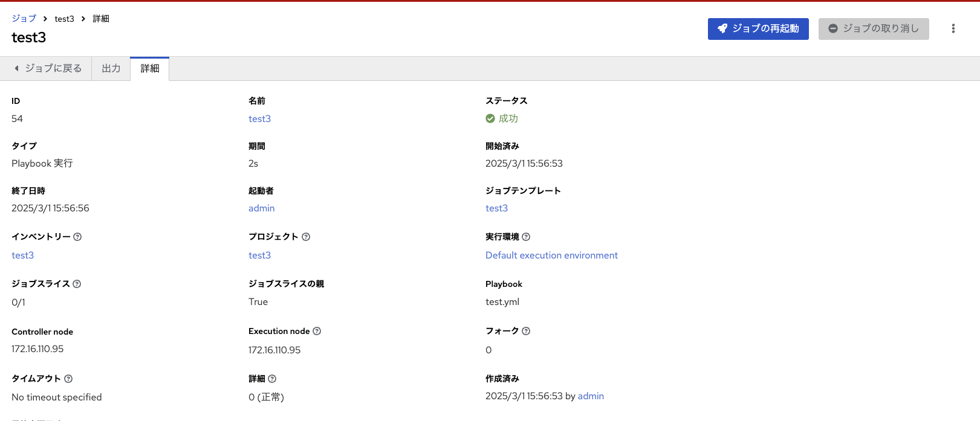Click the Execution node IP 172.16.110.95
This screenshot has height=421, width=980.
tap(274, 350)
